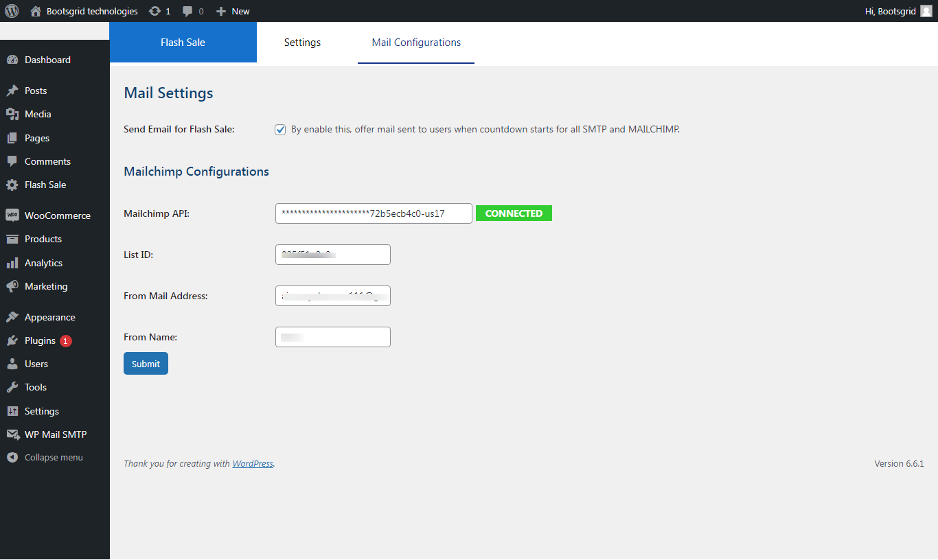938x560 pixels.
Task: Click into the From Name field
Action: click(333, 337)
